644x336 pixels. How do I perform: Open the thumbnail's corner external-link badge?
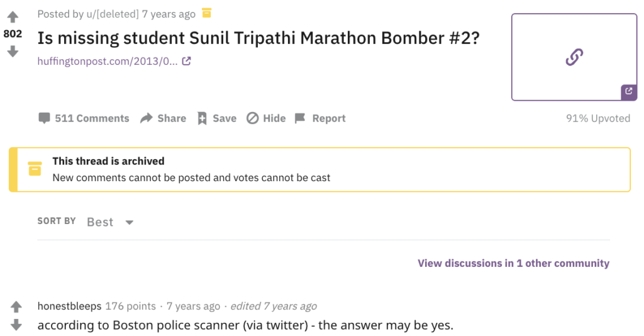[629, 92]
